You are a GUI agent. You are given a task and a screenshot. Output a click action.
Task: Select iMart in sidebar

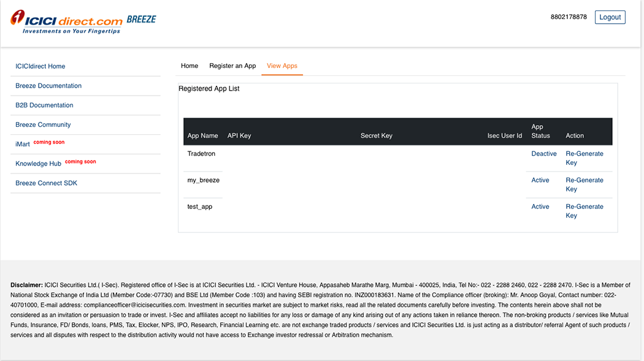click(23, 144)
